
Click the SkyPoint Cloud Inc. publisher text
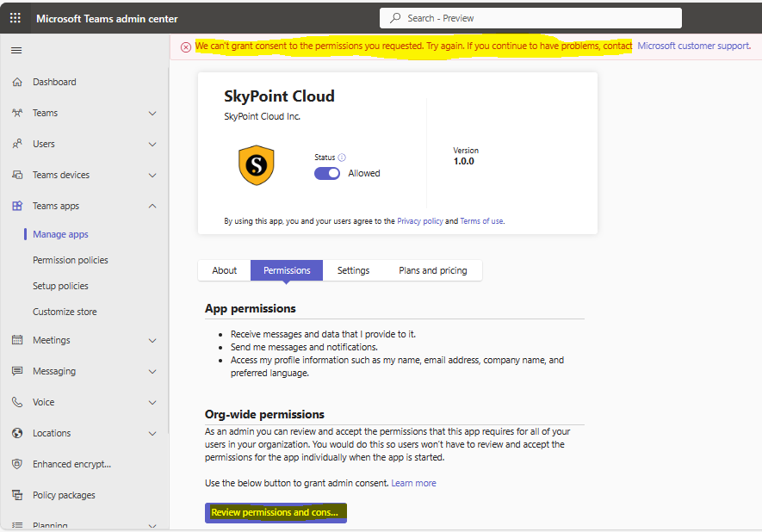click(263, 116)
